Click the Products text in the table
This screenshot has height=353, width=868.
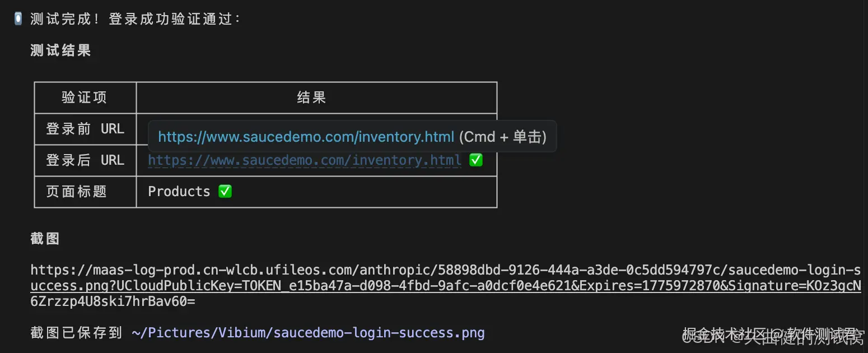tap(179, 192)
